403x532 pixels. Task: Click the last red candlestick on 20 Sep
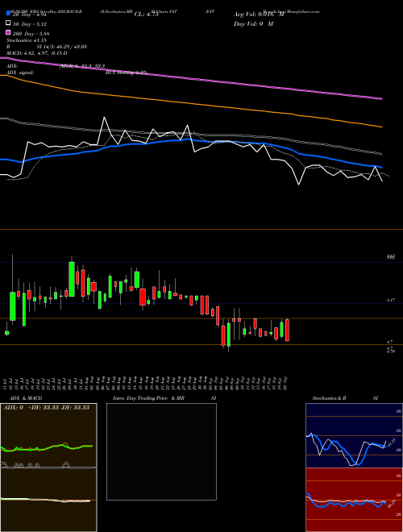point(287,330)
